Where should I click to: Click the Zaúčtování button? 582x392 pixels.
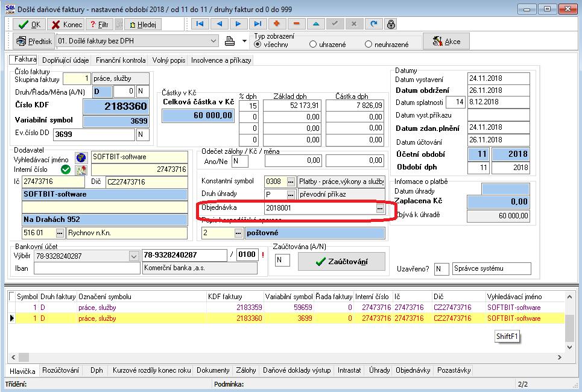341,262
